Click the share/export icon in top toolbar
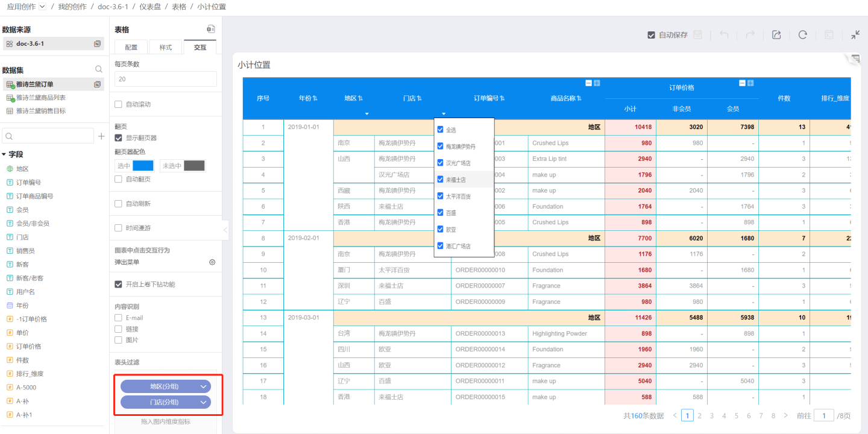 (776, 35)
